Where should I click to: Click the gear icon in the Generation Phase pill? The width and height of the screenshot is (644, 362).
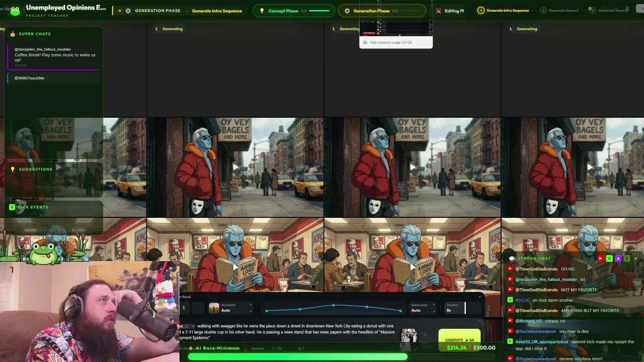click(x=347, y=11)
